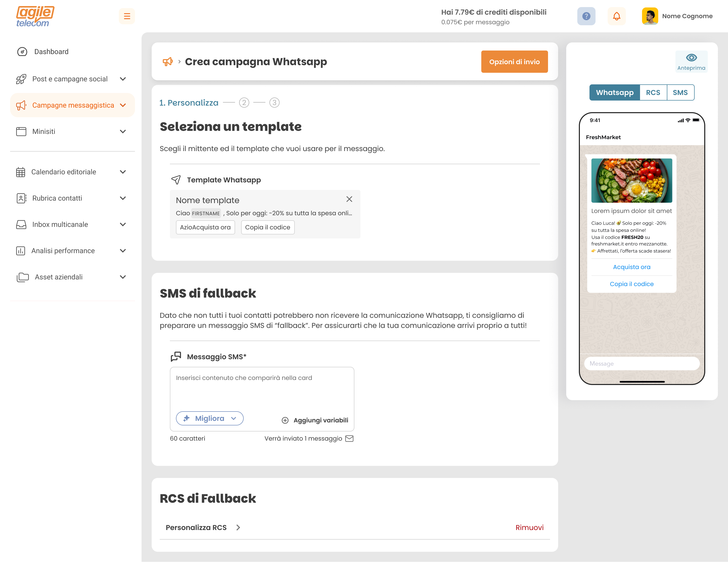Image resolution: width=728 pixels, height=577 pixels.
Task: Click the Opzioni di invio button
Action: (x=514, y=62)
